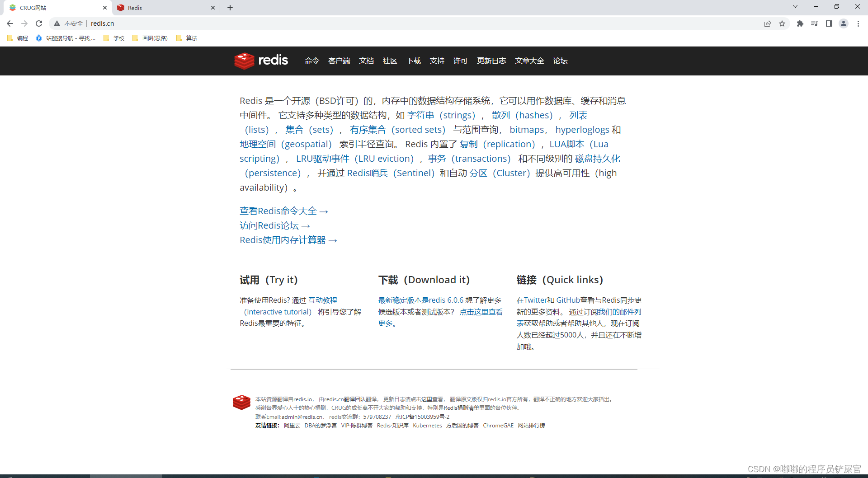Open the Twitter link
The width and height of the screenshot is (868, 478).
pyautogui.click(x=536, y=300)
